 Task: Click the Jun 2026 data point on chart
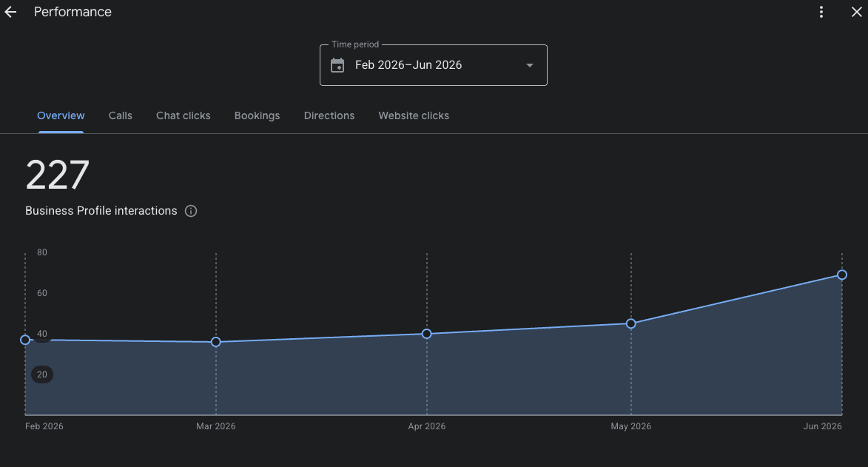click(841, 275)
